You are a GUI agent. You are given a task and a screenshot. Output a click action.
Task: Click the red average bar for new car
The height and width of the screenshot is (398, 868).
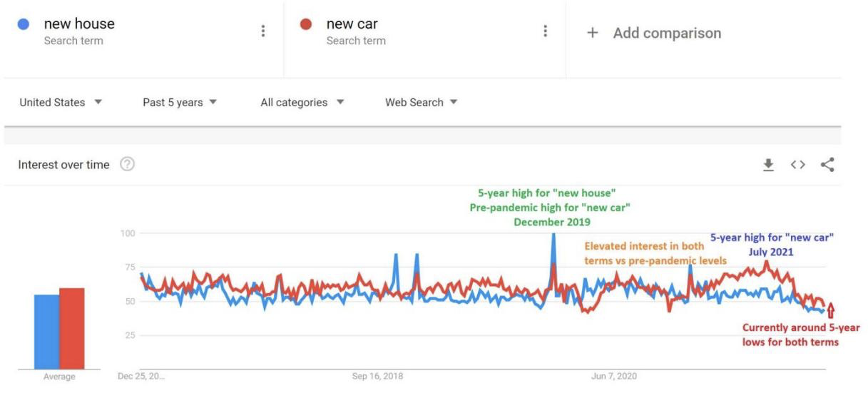click(x=71, y=328)
